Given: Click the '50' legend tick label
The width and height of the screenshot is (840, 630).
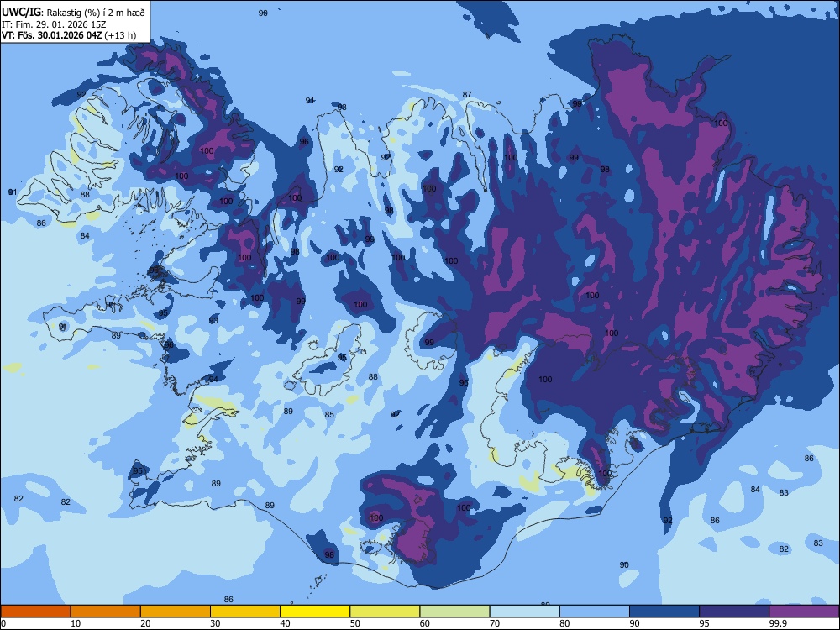Looking at the screenshot, I should (x=355, y=623).
